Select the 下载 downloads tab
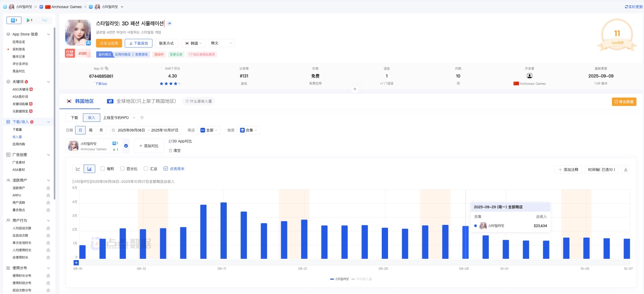 [74, 118]
